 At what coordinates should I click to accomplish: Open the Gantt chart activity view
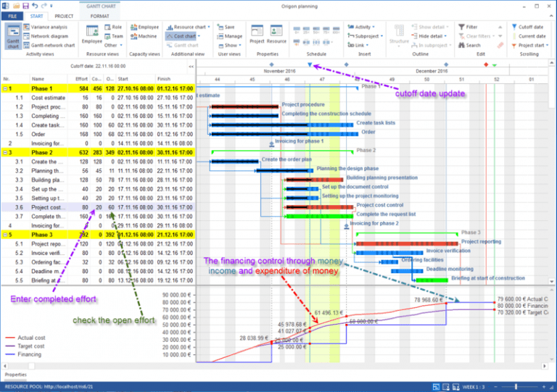point(13,36)
